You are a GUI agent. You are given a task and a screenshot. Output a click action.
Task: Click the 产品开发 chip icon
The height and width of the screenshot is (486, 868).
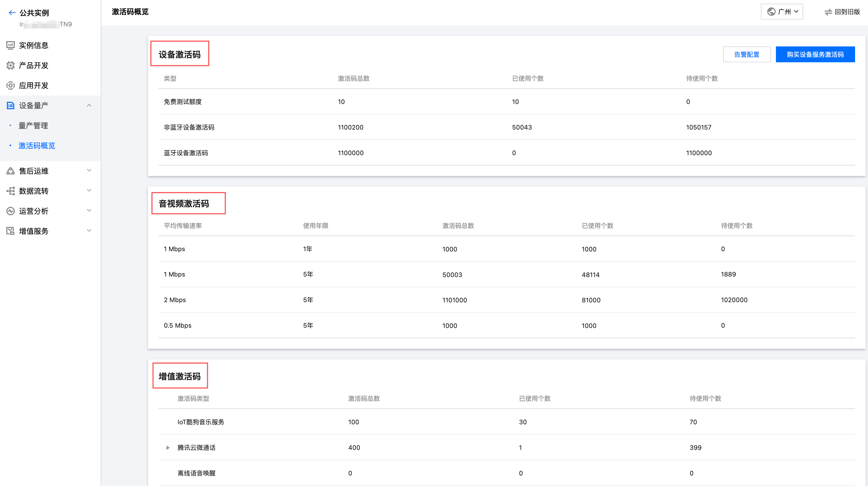click(x=11, y=65)
